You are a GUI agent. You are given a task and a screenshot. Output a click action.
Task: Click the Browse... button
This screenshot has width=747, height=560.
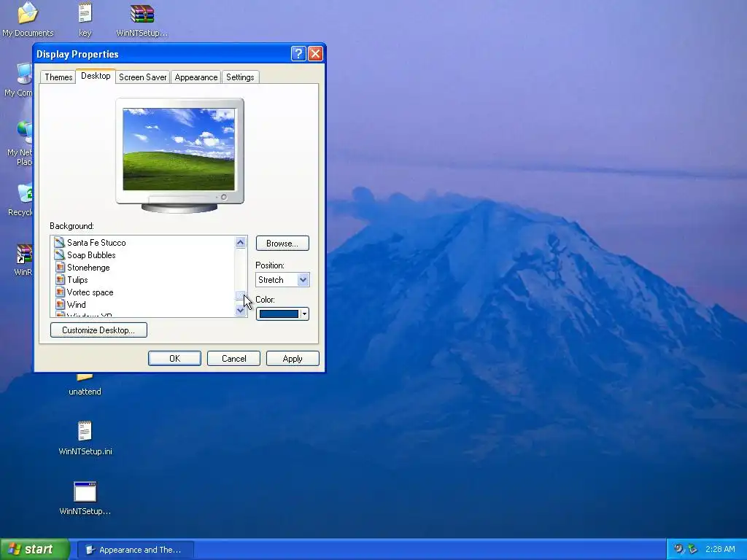(x=282, y=244)
